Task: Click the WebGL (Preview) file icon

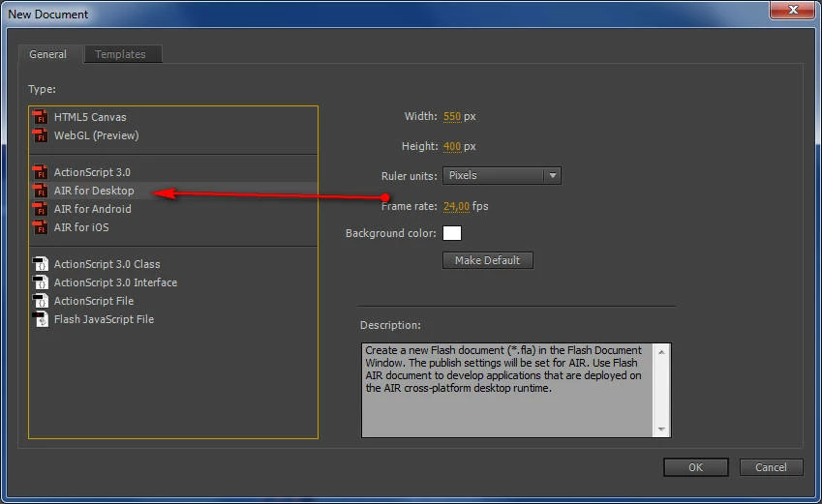Action: [40, 135]
